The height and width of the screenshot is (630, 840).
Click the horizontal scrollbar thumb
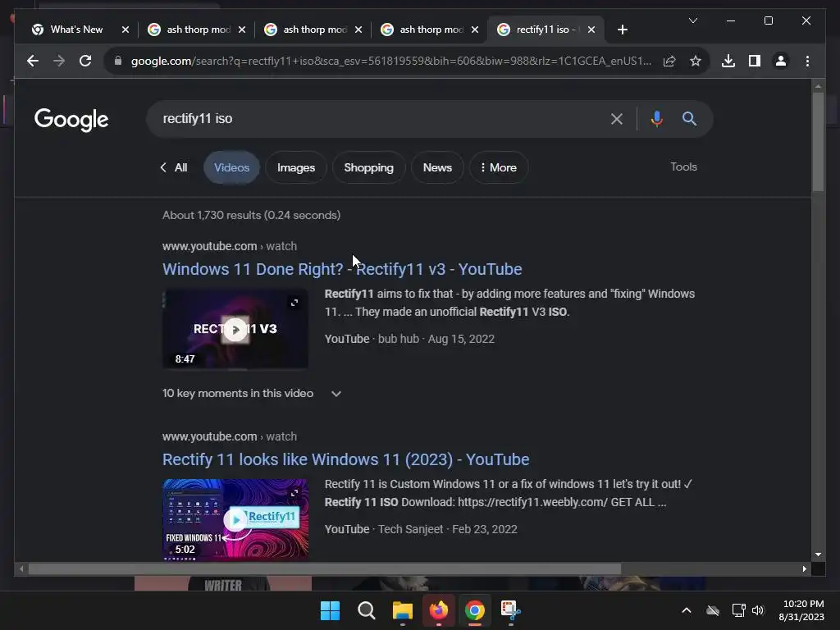click(x=325, y=569)
